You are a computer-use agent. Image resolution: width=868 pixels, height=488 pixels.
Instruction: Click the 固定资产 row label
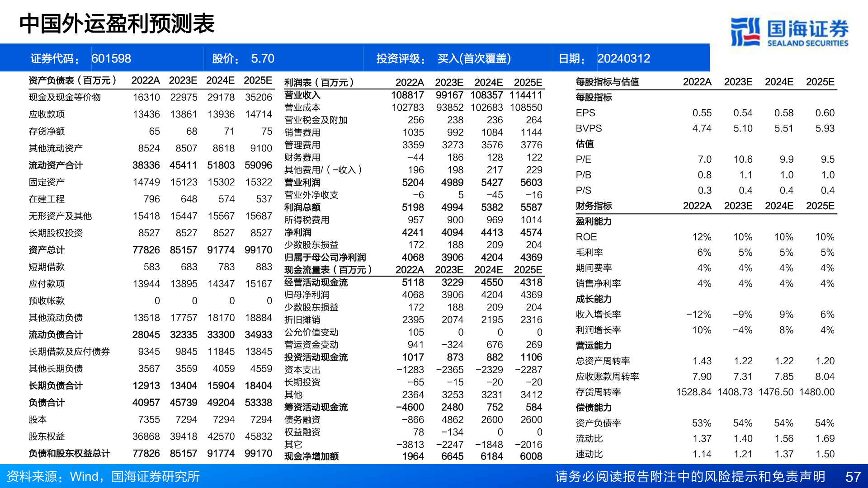point(47,182)
